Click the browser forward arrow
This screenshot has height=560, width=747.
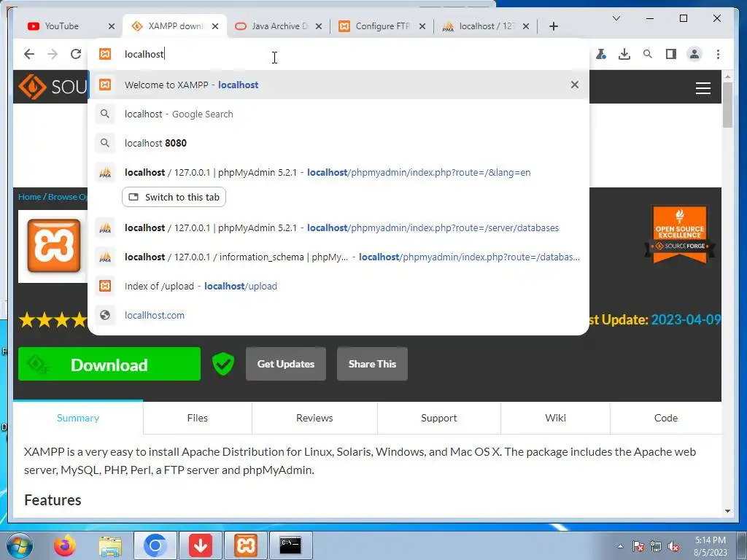coord(53,54)
